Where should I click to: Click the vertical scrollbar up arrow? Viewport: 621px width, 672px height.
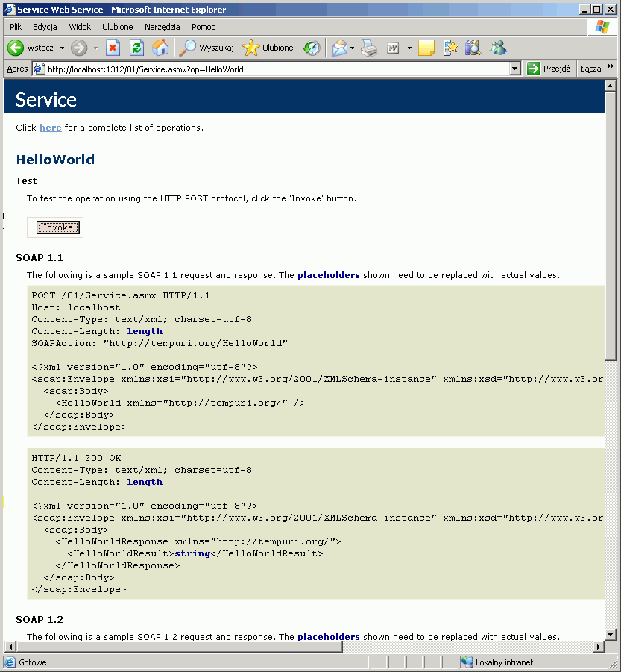click(611, 86)
